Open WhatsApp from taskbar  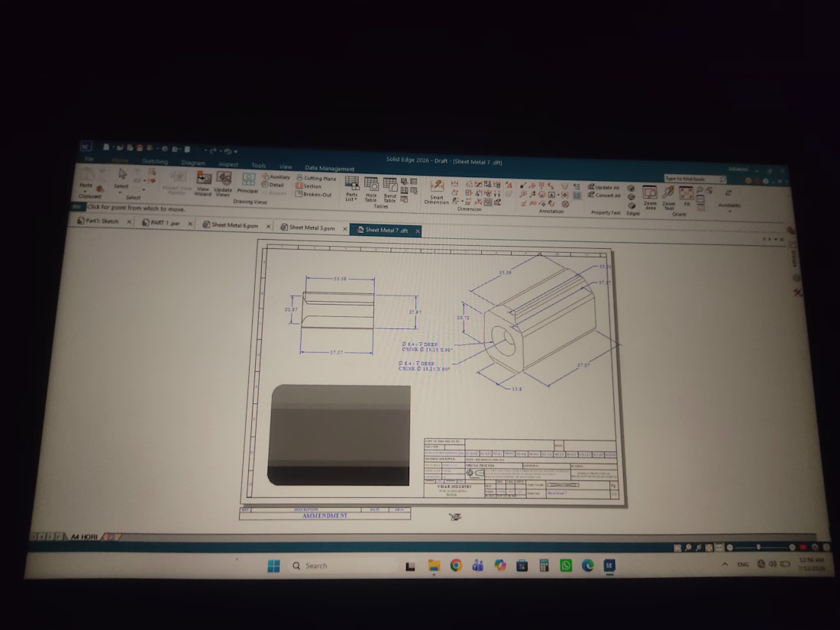coord(566,565)
